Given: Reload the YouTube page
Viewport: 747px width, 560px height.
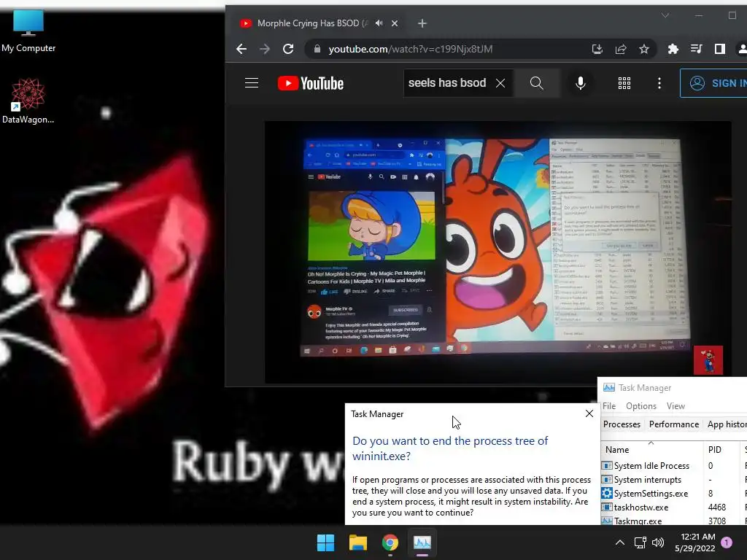Looking at the screenshot, I should point(288,49).
